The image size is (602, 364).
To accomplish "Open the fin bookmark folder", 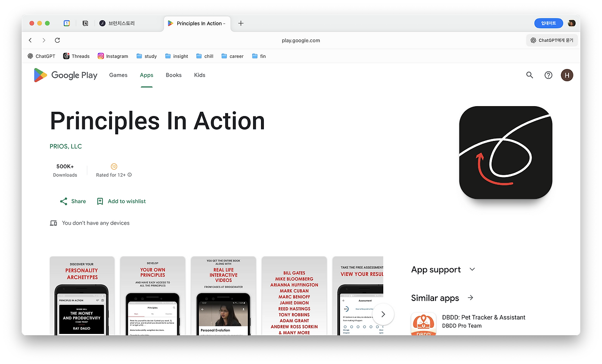I will pyautogui.click(x=259, y=56).
